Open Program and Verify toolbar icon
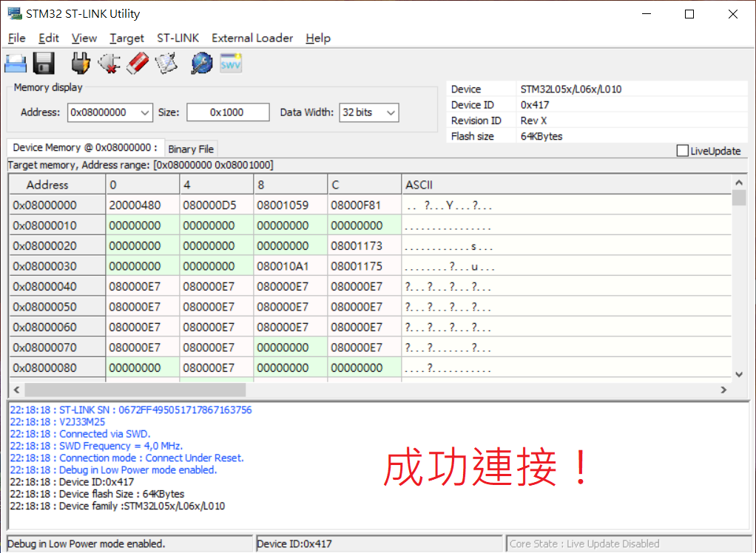756x553 pixels. (x=166, y=64)
